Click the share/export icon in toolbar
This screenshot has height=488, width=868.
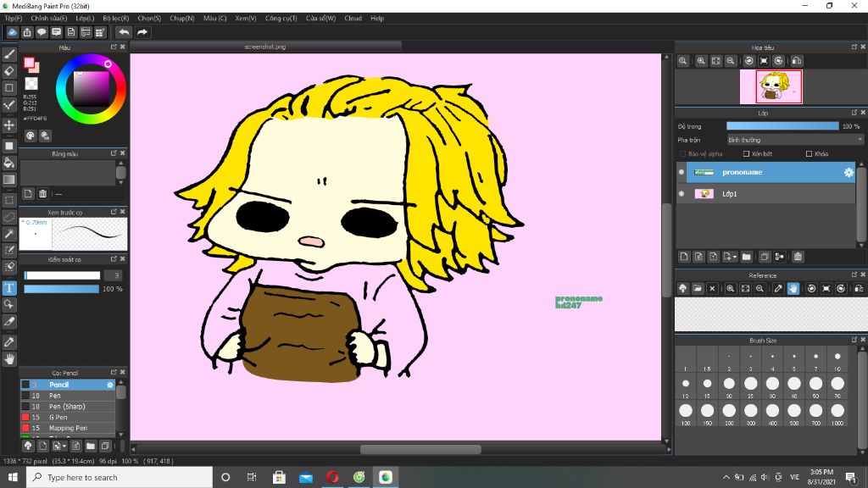click(26, 32)
